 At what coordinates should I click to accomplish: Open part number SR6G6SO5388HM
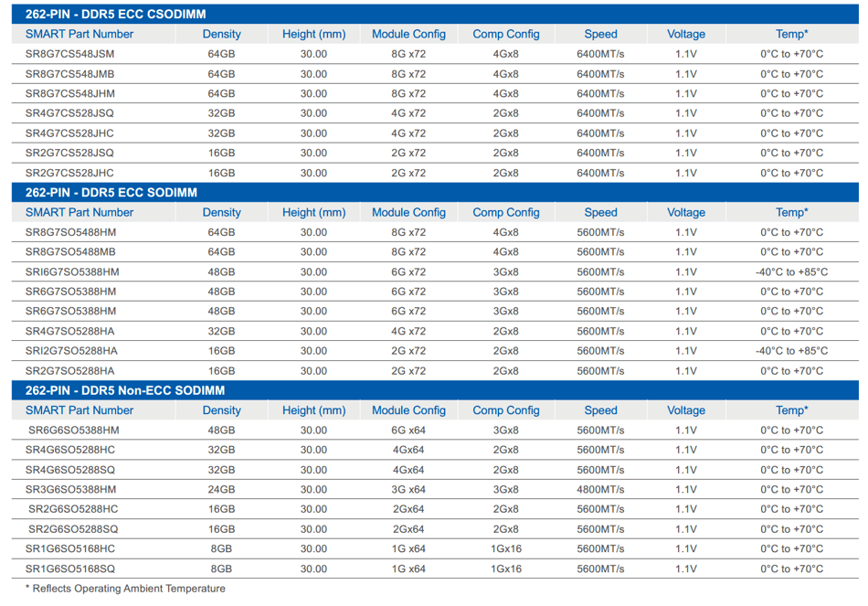(x=74, y=431)
